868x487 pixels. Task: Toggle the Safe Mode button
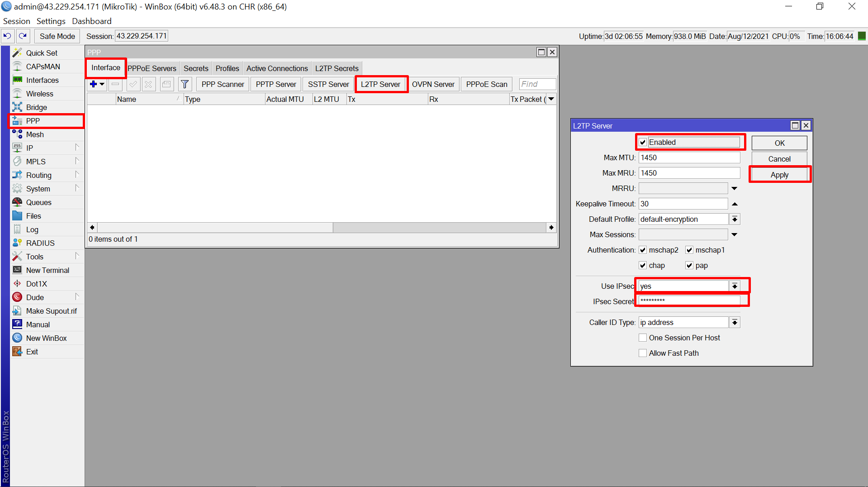[x=57, y=36]
